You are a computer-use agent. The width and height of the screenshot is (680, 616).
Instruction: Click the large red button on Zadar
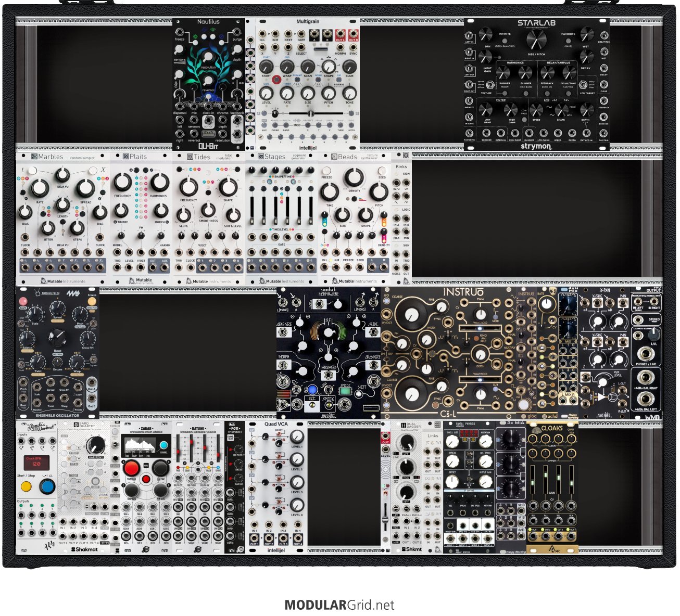(131, 468)
